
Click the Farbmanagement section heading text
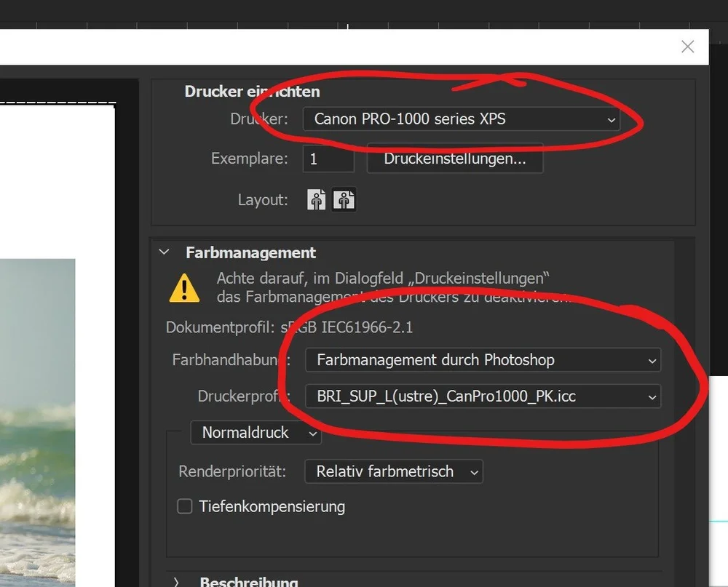click(x=250, y=253)
